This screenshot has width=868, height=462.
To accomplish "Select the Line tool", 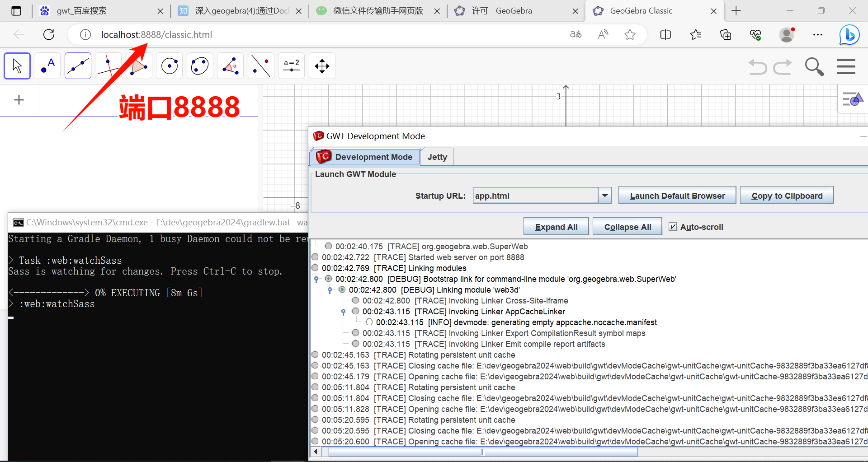I will 78,66.
